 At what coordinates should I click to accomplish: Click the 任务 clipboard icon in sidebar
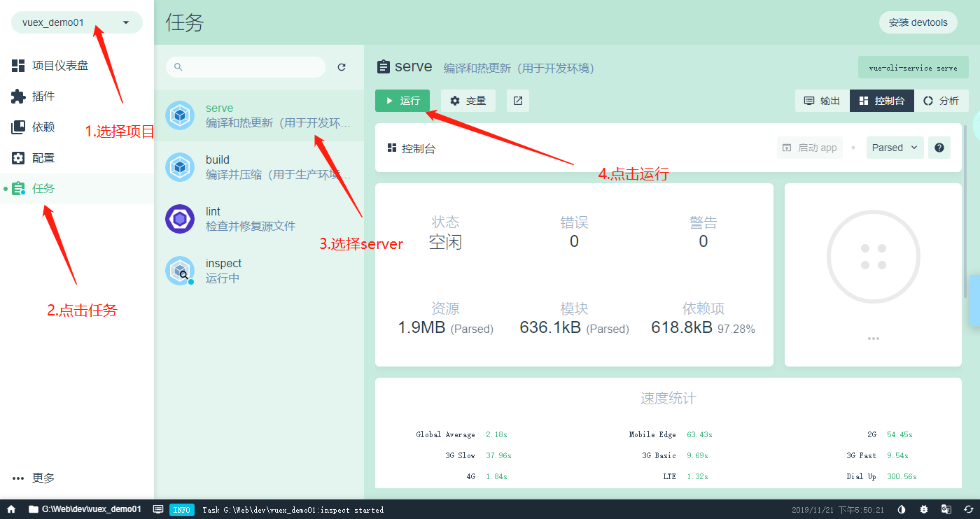click(x=18, y=189)
